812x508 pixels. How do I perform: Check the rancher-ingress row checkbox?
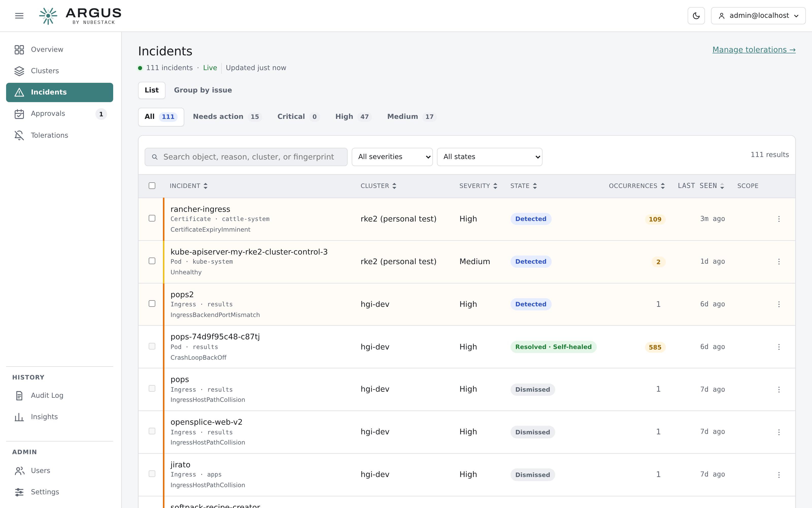(152, 218)
